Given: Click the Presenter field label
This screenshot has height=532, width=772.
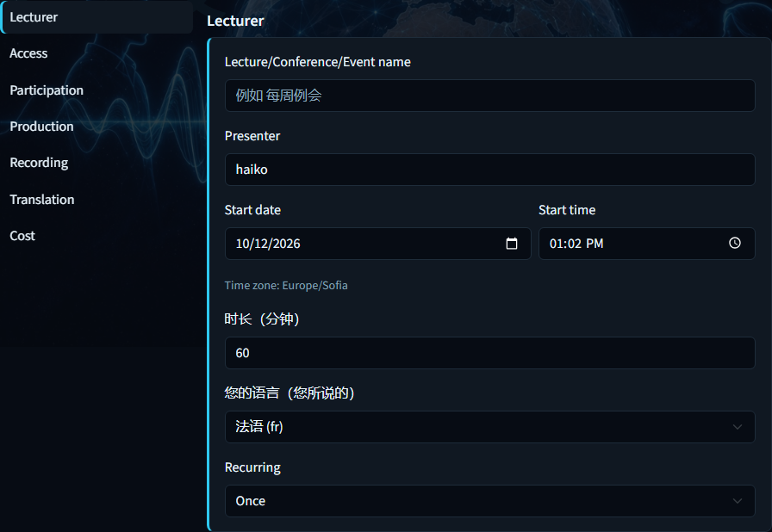Looking at the screenshot, I should (252, 136).
